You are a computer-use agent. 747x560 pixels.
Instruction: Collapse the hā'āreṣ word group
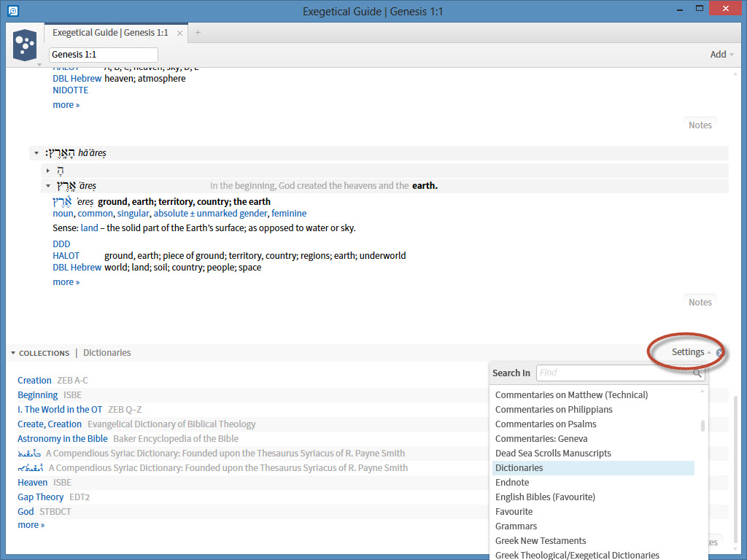(36, 153)
